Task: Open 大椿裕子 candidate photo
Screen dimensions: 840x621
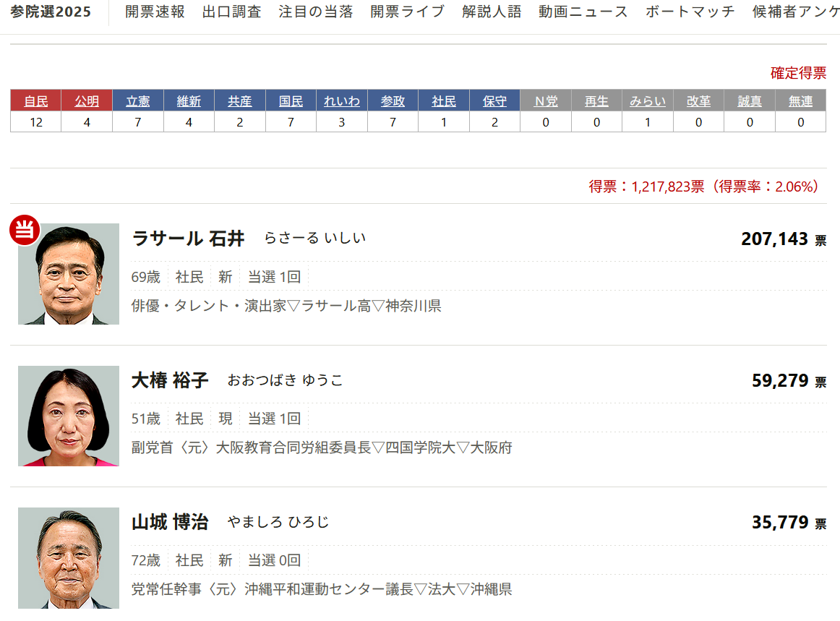Action: pyautogui.click(x=69, y=416)
